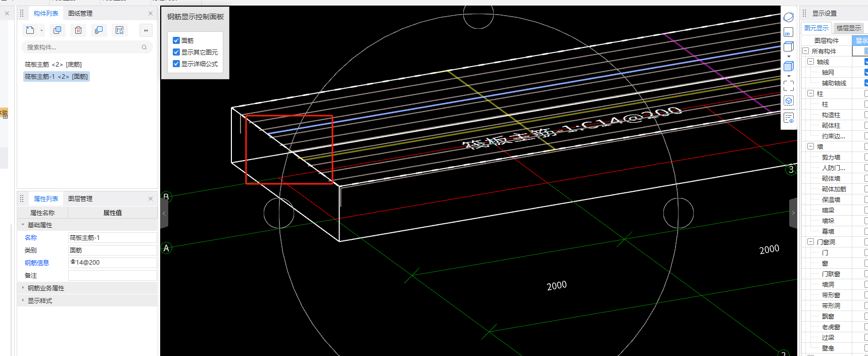Select 筏板主筋 <2> [底筋] in list
The width and height of the screenshot is (868, 356).
(53, 65)
